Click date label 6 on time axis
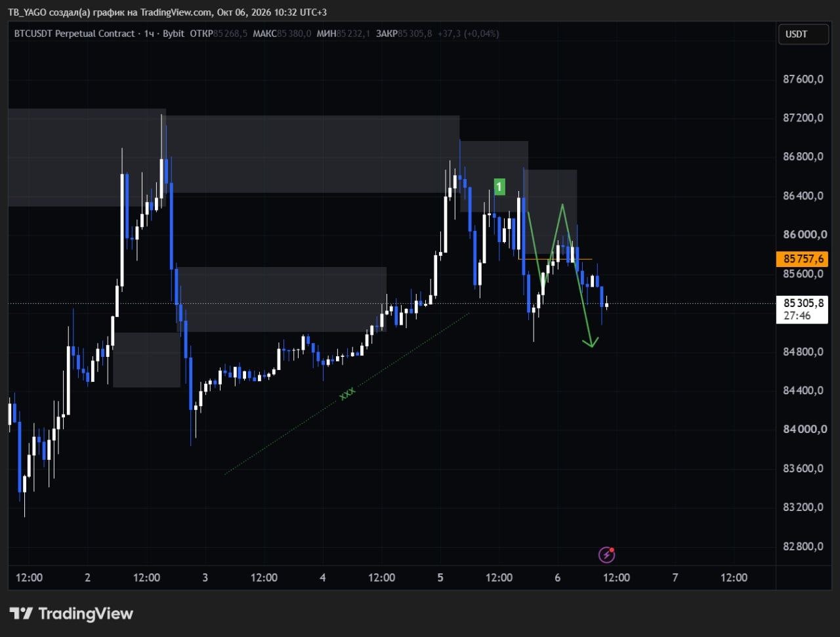The image size is (840, 637). (x=558, y=577)
